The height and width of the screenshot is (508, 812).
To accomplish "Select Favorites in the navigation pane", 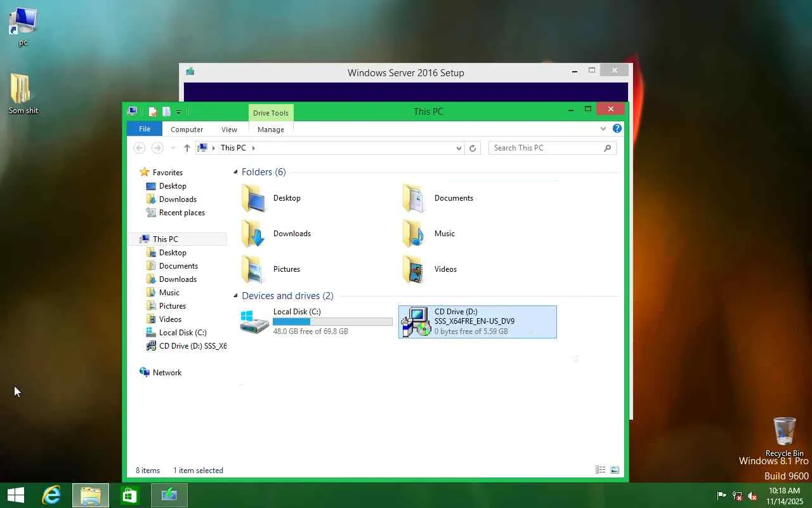I will tap(167, 172).
